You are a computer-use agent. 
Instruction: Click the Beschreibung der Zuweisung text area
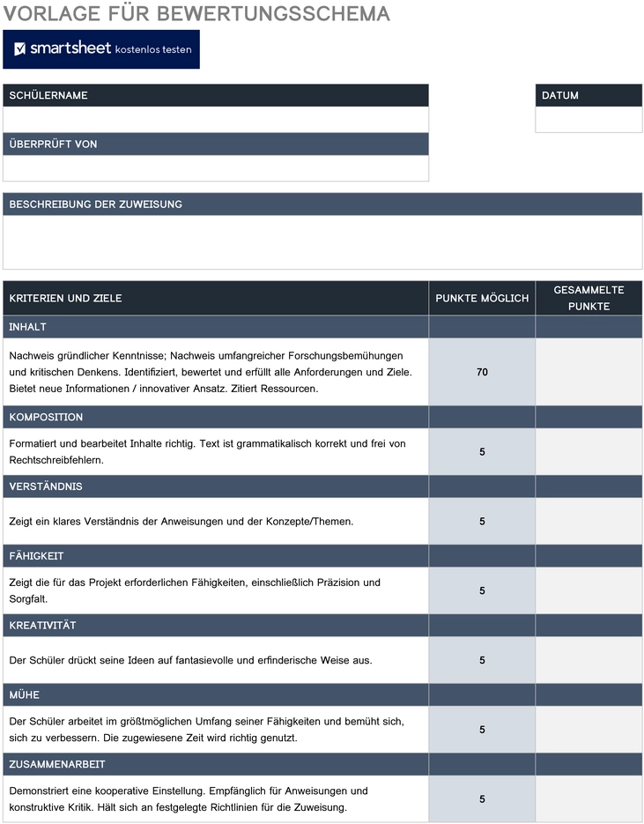[322, 242]
